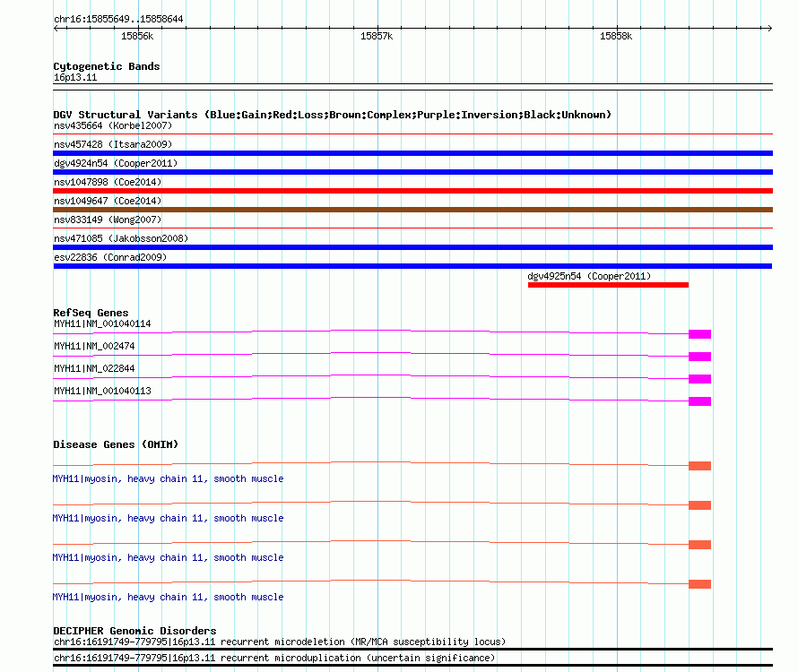Open variant nsv471085 (Jakobsson2008) label
Screen dimensions: 798x672
(121, 238)
